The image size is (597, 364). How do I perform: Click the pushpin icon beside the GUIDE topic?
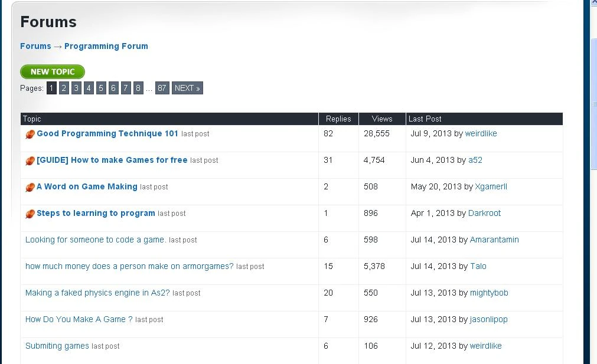pos(30,160)
